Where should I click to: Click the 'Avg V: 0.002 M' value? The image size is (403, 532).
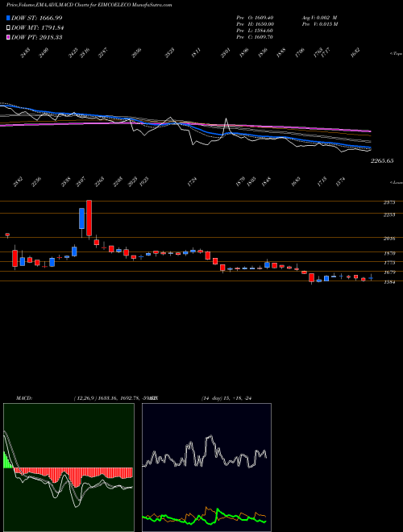point(319,17)
